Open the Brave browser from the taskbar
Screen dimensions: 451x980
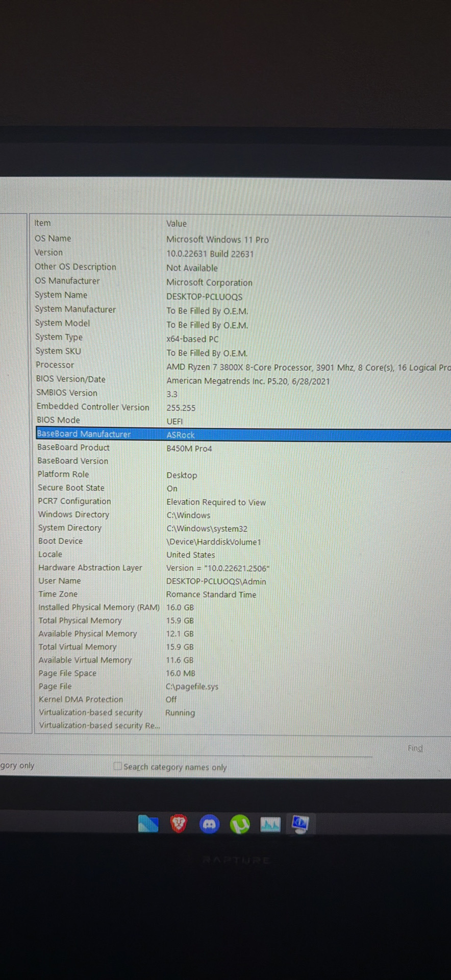[x=179, y=824]
